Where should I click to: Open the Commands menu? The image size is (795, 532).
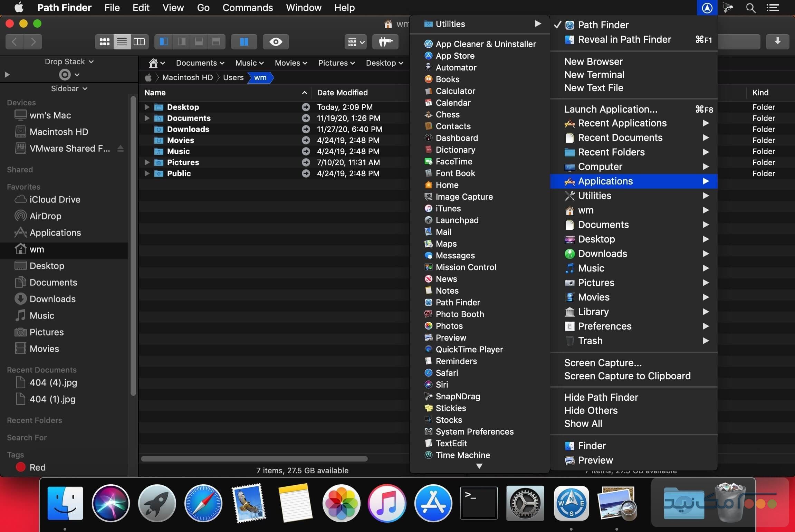(247, 8)
